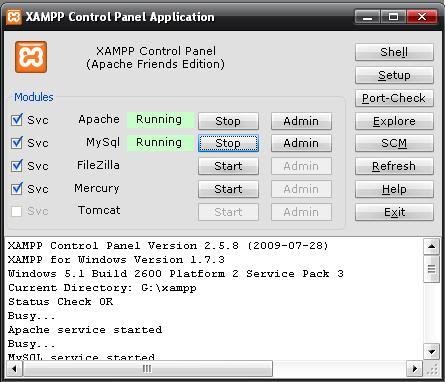Click the Modules group label
The width and height of the screenshot is (445, 382).
pyautogui.click(x=34, y=97)
